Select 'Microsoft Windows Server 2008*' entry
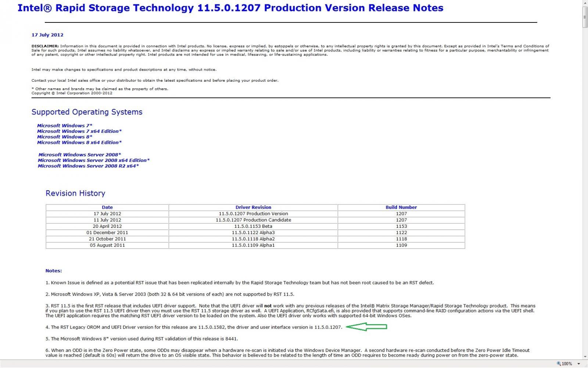The height and width of the screenshot is (368, 588). [x=80, y=155]
